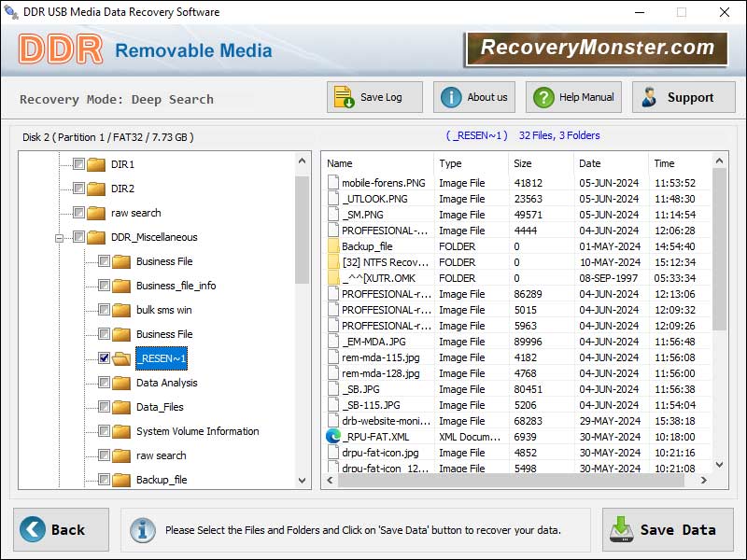Image resolution: width=747 pixels, height=560 pixels.
Task: Enable the Data Analysis folder checkbox
Action: tap(104, 383)
